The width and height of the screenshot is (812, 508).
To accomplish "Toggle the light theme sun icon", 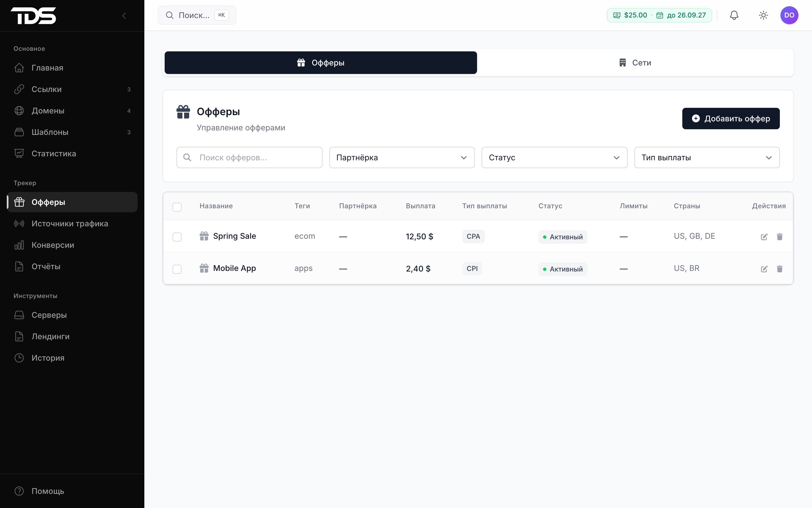I will tap(763, 15).
